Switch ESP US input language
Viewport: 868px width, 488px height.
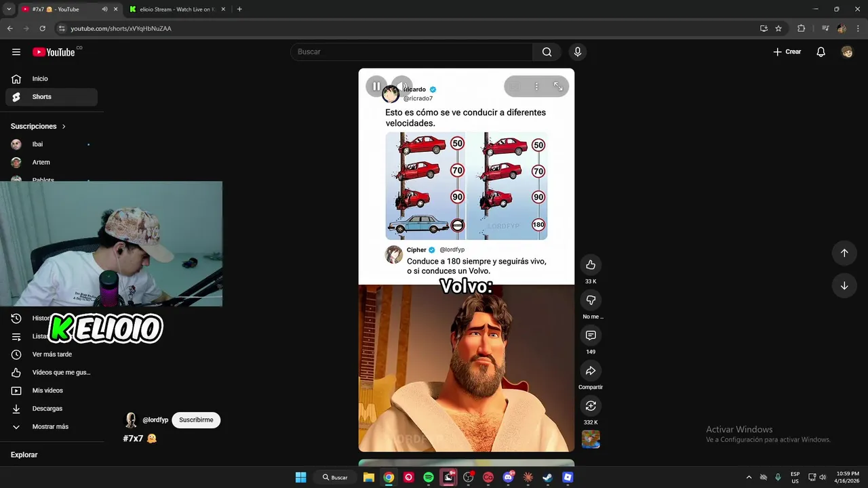[795, 477]
